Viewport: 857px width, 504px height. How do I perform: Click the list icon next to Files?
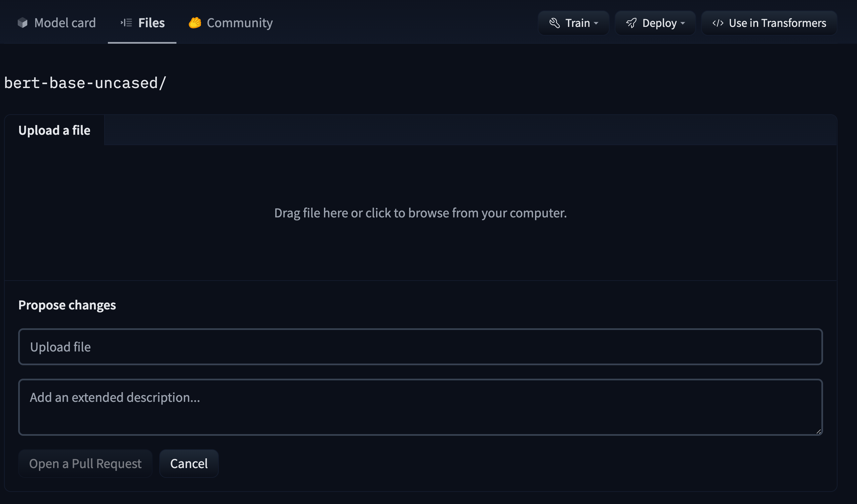coord(126,23)
